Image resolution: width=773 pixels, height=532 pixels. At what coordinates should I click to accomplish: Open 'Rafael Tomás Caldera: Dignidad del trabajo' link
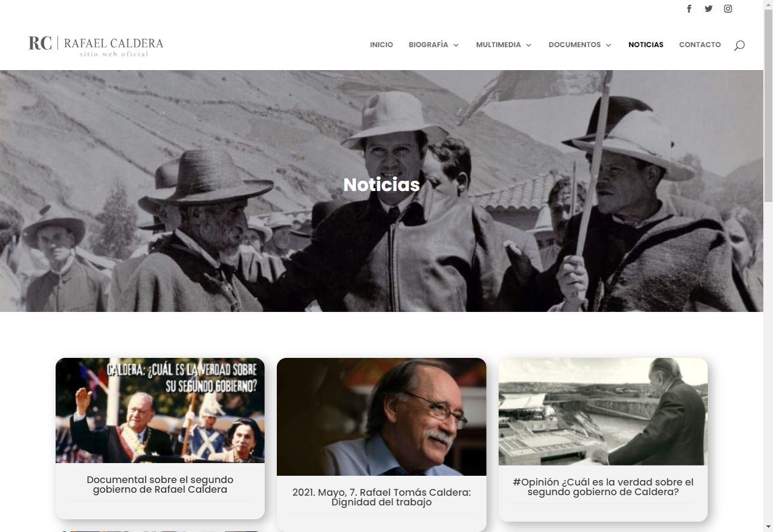381,497
